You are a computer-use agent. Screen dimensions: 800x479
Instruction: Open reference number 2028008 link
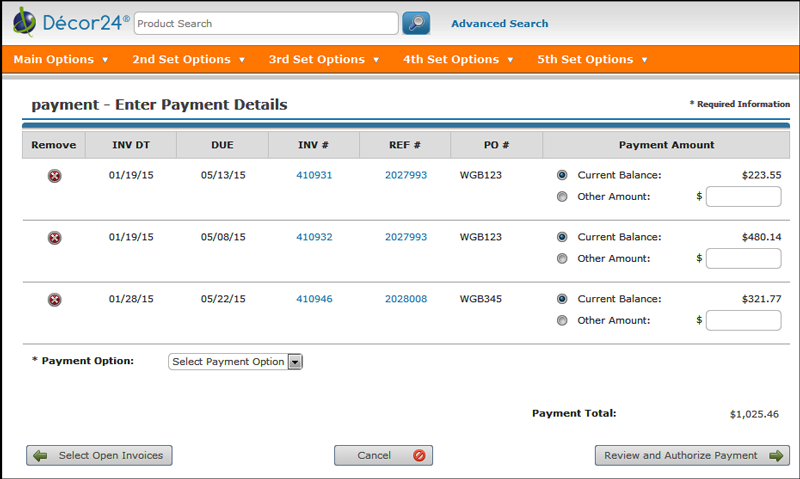click(405, 299)
